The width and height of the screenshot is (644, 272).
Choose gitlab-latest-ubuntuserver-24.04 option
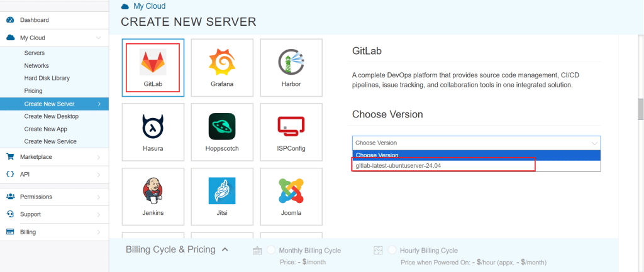(476, 165)
